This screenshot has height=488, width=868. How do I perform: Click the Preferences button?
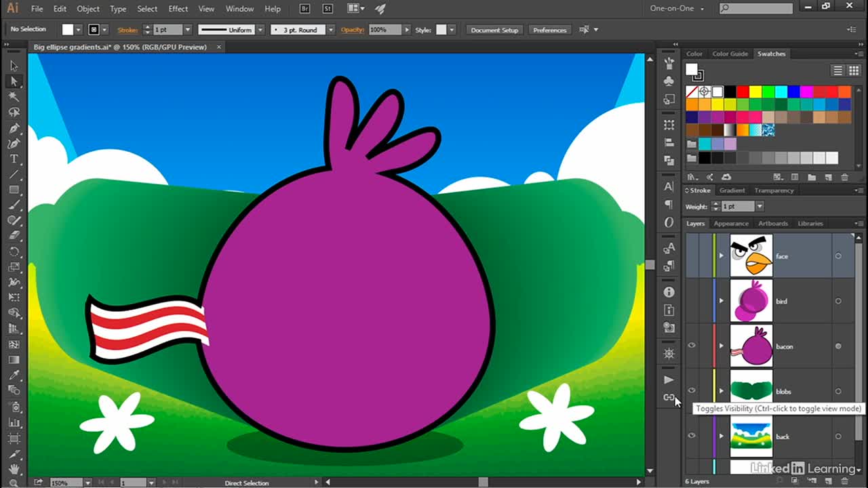coord(549,30)
